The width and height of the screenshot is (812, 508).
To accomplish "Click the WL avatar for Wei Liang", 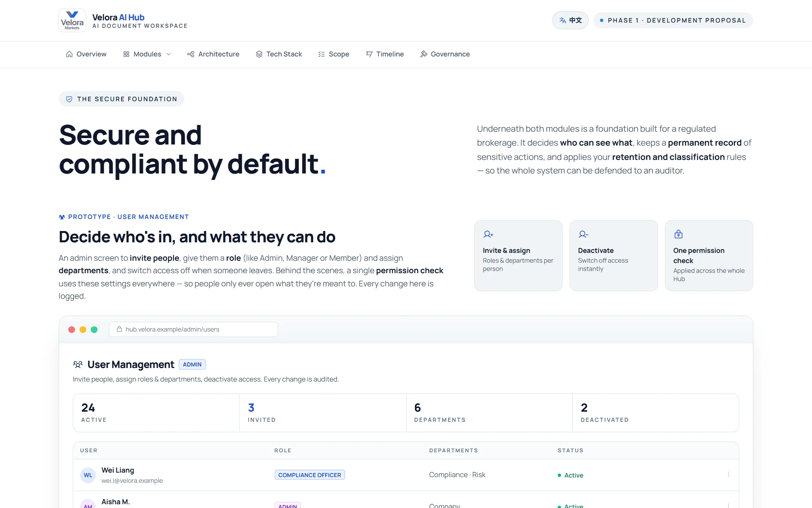I will point(88,475).
